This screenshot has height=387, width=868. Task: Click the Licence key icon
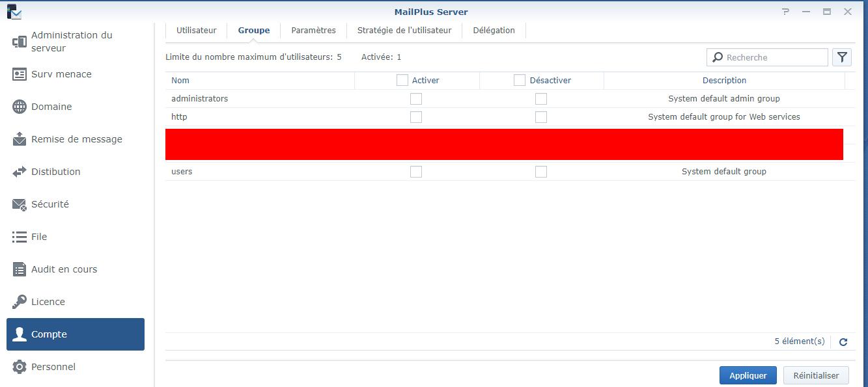20,302
